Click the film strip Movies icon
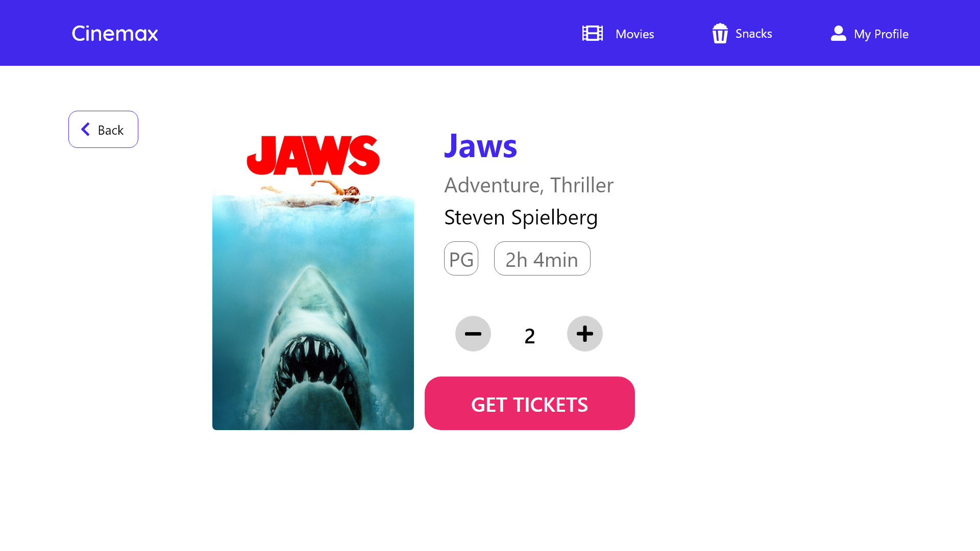Screen dimensions: 980x551 point(593,33)
